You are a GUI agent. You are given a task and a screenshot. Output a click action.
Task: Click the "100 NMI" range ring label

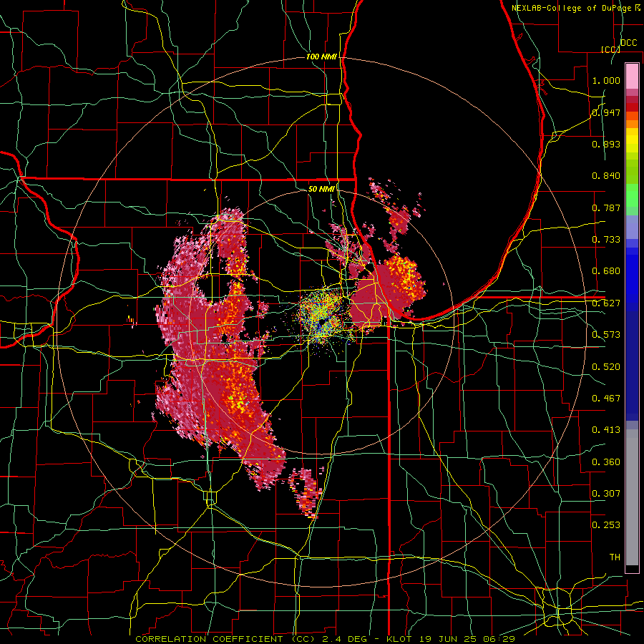(x=321, y=57)
